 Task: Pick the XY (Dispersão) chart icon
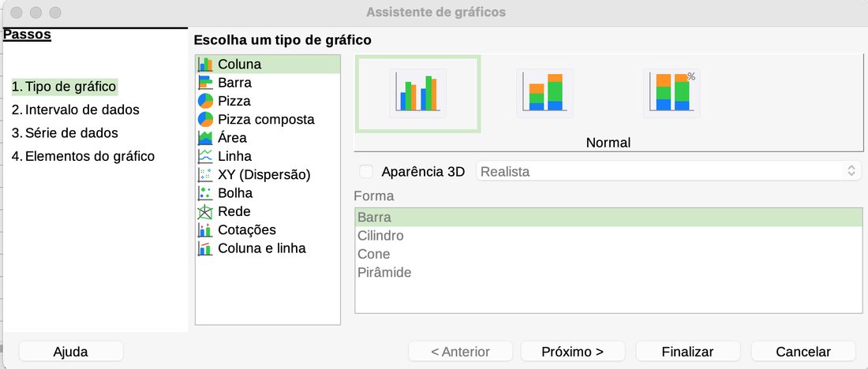click(x=205, y=175)
